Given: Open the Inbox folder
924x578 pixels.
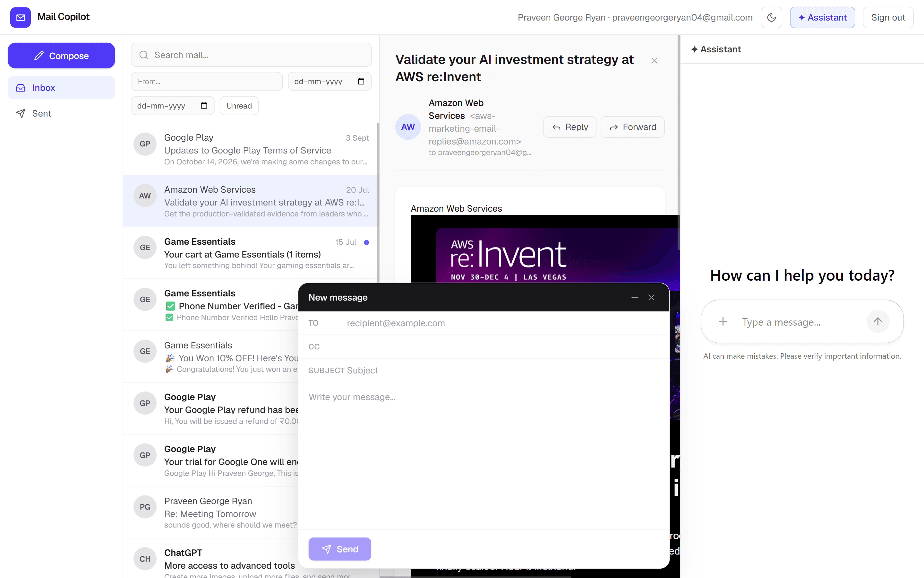Looking at the screenshot, I should [x=61, y=88].
